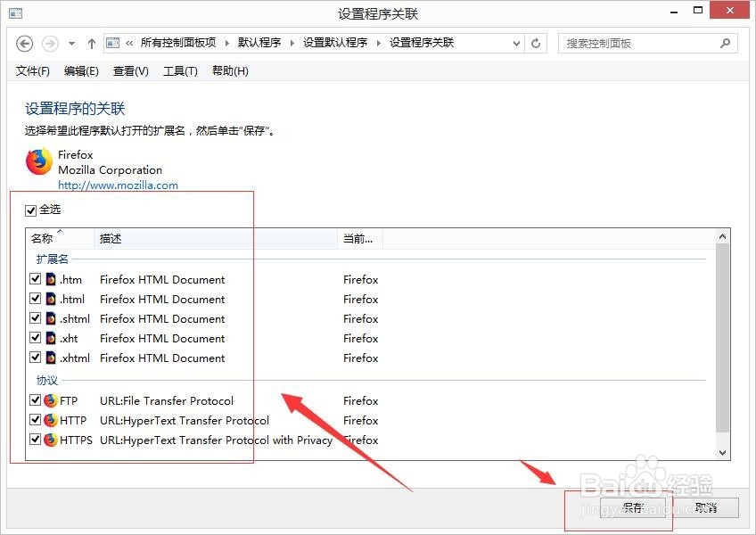
Task: Toggle the 全选 checkbox
Action: click(30, 210)
